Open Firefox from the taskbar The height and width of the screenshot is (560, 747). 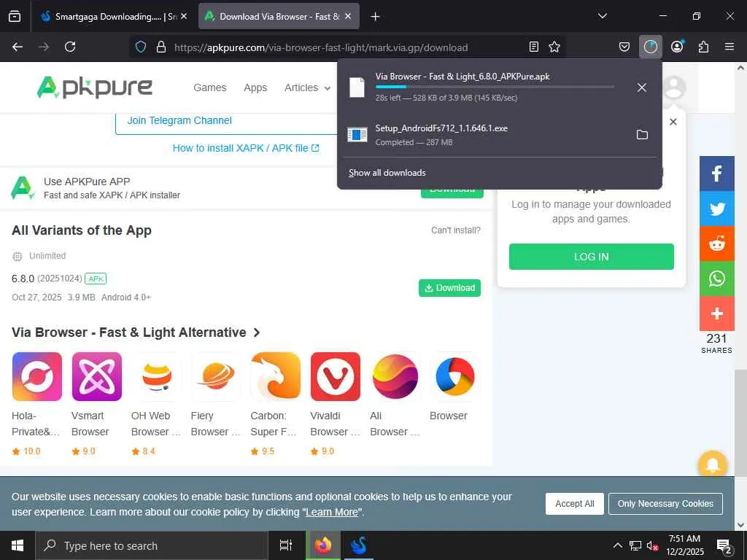click(x=323, y=545)
